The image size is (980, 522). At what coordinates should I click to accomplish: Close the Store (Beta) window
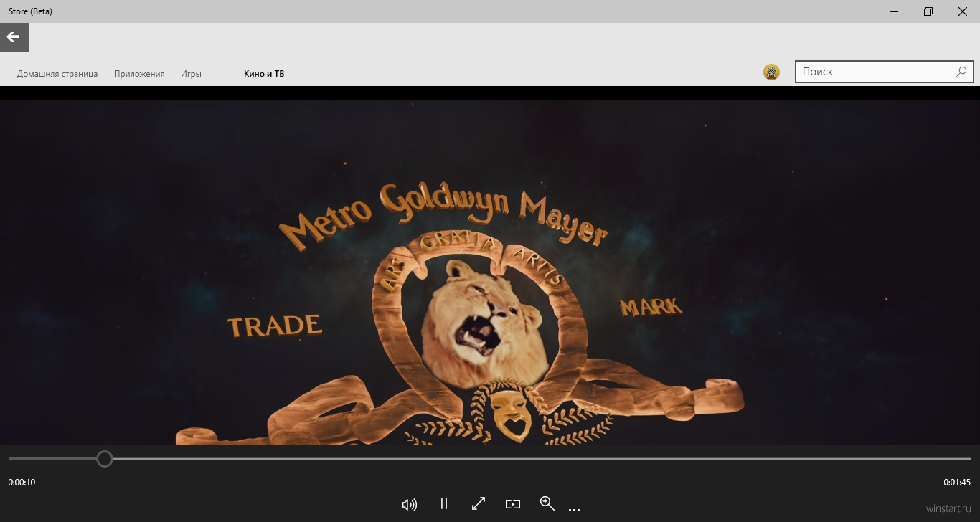click(963, 11)
